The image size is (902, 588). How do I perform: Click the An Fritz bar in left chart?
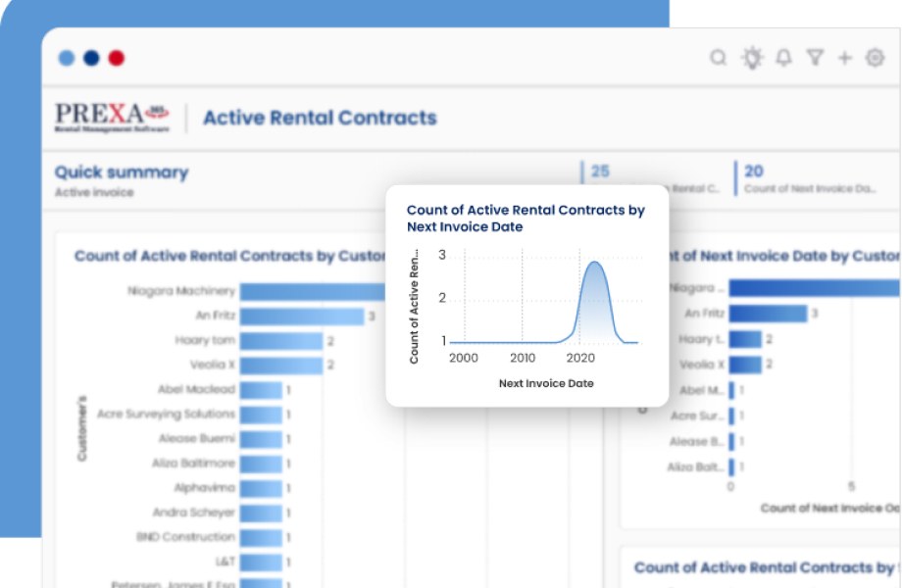(x=302, y=317)
